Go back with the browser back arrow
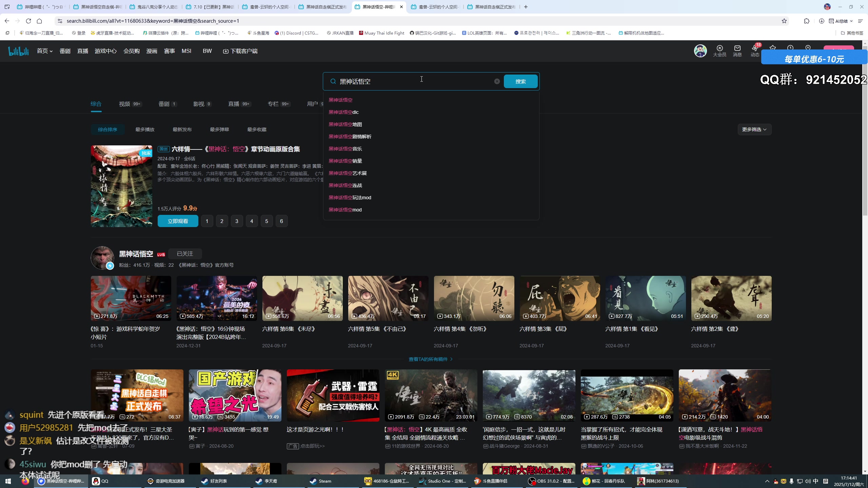 [x=7, y=21]
